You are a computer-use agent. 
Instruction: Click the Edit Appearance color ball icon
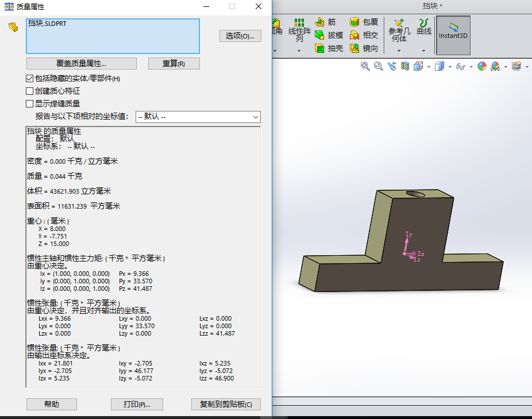[x=481, y=67]
